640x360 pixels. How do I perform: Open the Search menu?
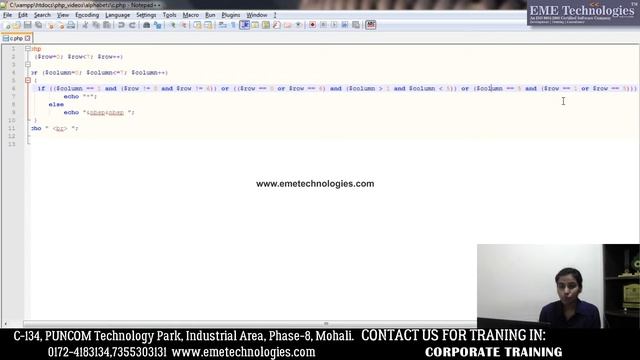(x=42, y=15)
